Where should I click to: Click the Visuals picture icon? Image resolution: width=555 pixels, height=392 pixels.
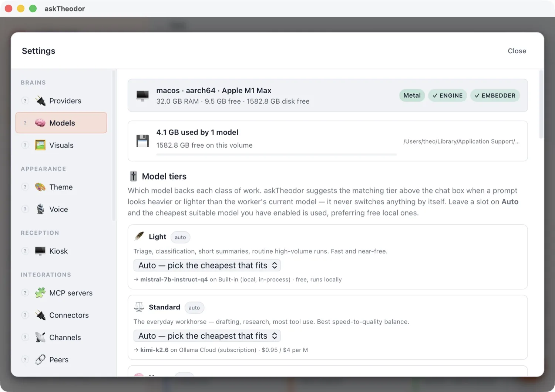[x=40, y=145]
